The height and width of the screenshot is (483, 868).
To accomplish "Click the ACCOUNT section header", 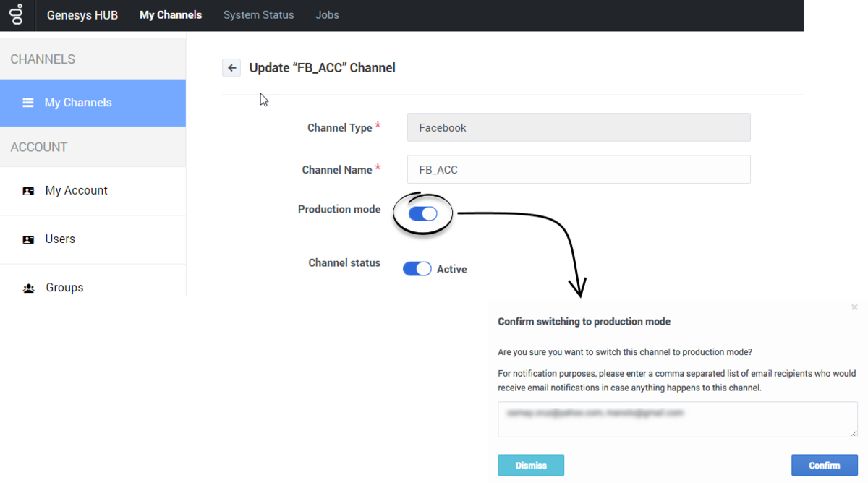I will [x=39, y=147].
